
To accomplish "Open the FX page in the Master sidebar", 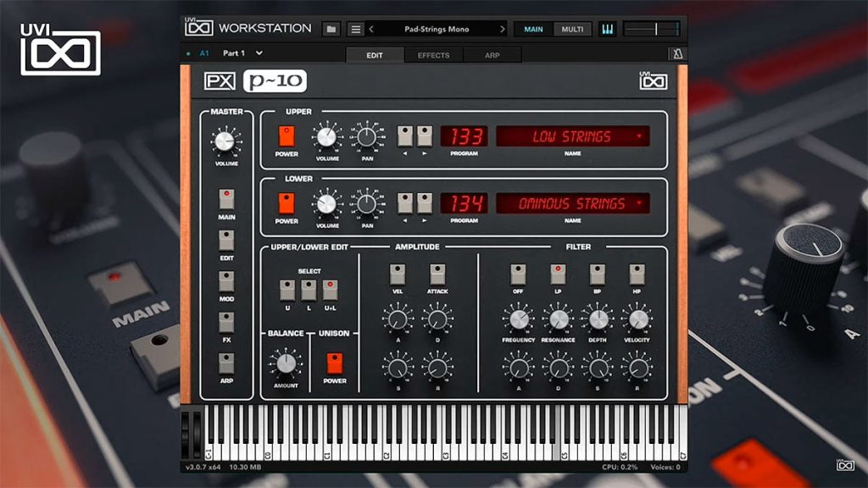I will click(226, 322).
